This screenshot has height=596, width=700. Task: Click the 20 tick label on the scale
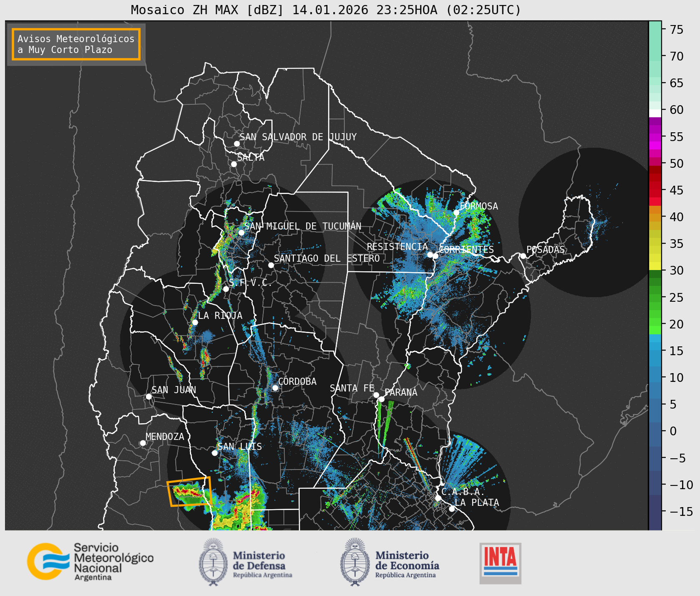[x=677, y=324]
